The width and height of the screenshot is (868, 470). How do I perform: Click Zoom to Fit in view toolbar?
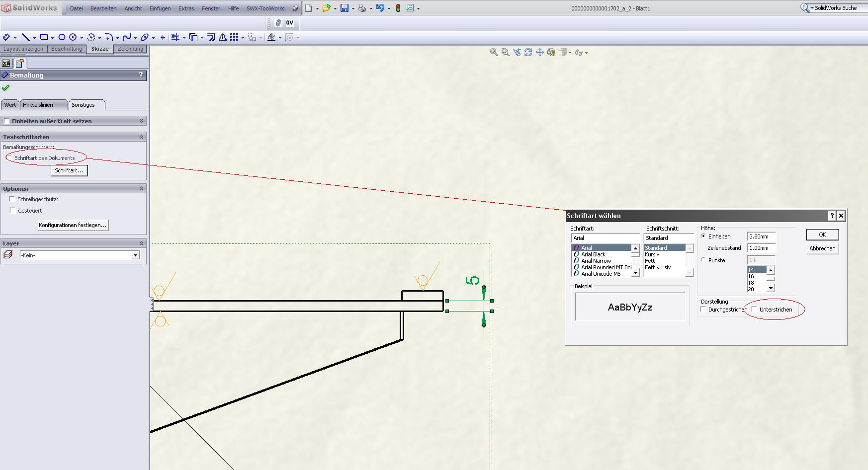(494, 52)
